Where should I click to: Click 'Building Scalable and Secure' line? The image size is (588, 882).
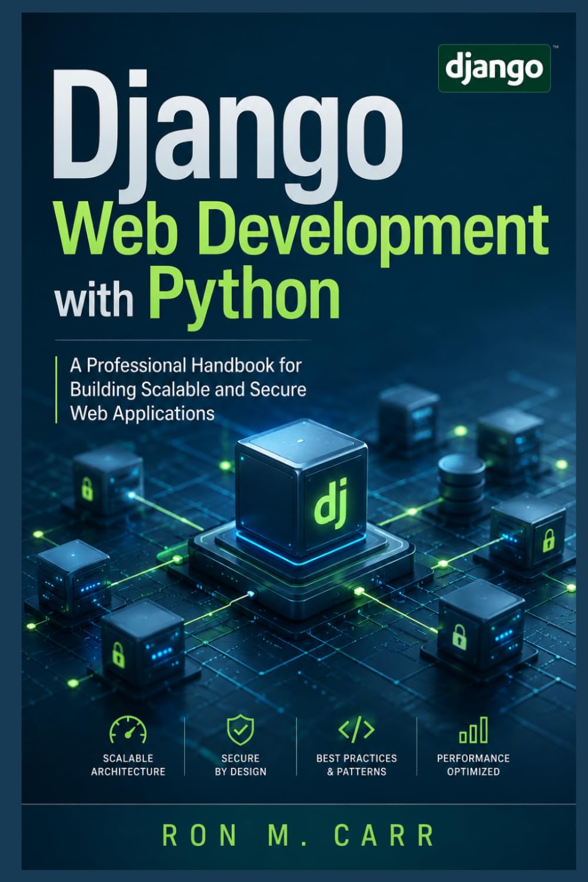188,390
